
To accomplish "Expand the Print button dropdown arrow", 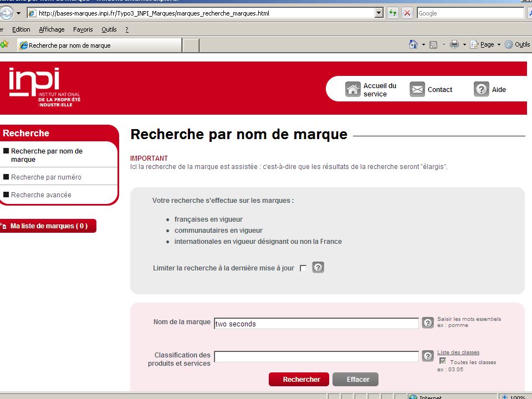I will pyautogui.click(x=464, y=44).
